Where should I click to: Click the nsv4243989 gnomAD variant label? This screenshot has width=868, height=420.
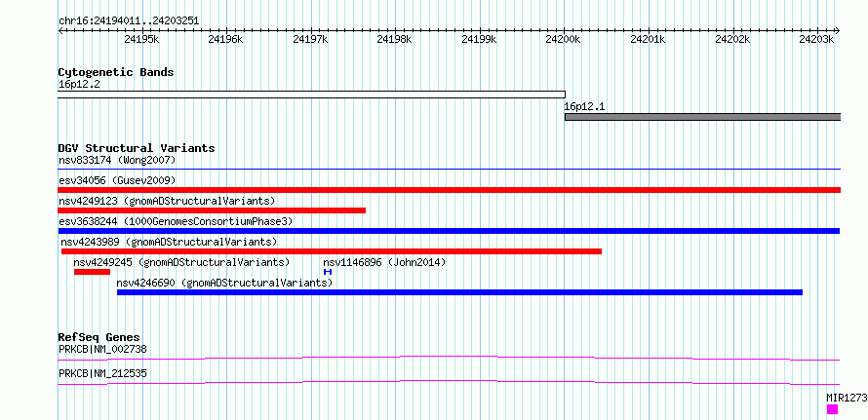click(170, 242)
